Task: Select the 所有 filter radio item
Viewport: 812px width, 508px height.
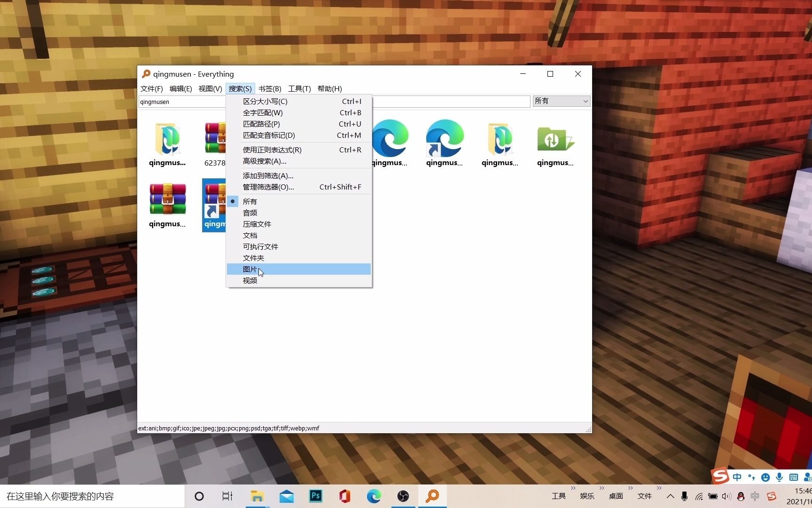Action: point(299,201)
